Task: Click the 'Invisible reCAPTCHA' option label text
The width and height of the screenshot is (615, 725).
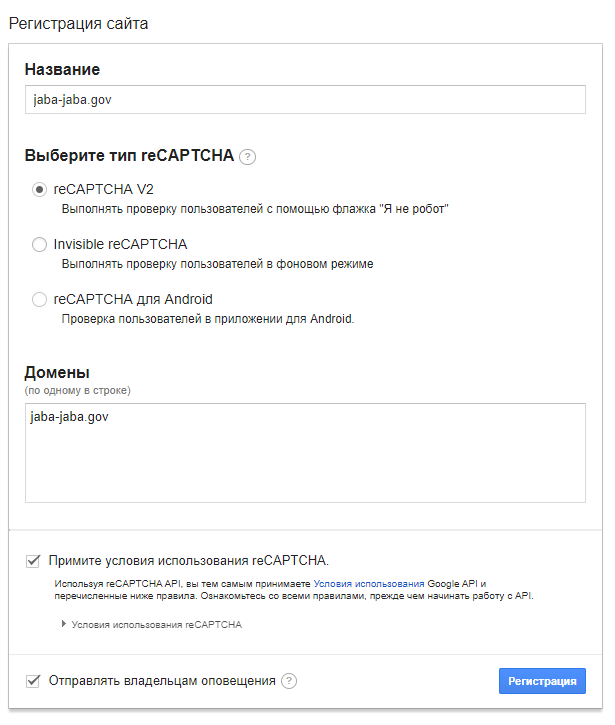Action: click(x=120, y=244)
